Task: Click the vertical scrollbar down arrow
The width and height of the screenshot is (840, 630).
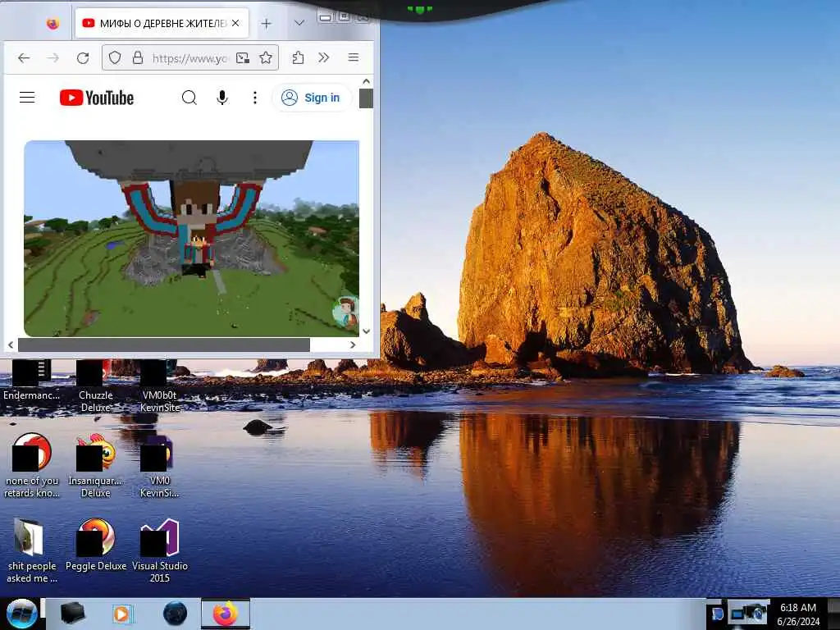Action: coord(367,331)
